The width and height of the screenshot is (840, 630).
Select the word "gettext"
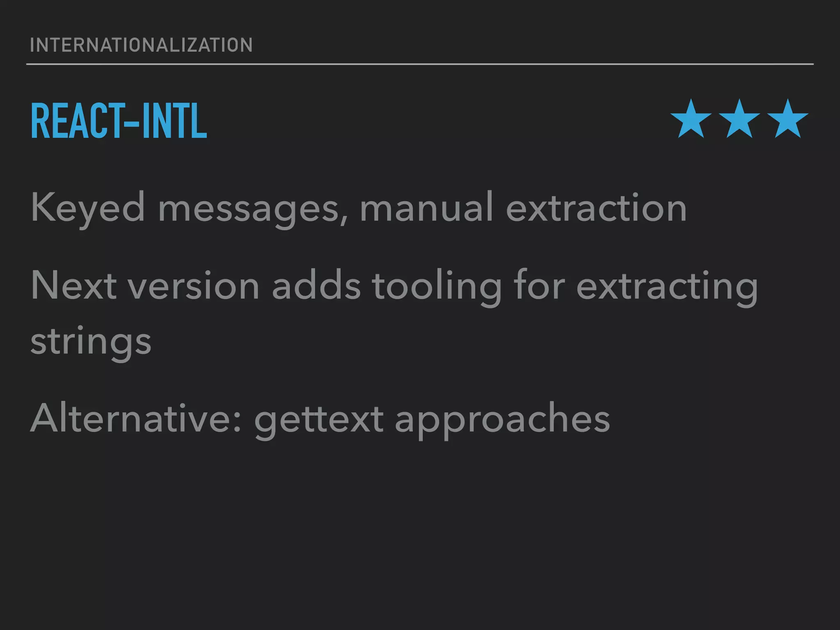[319, 421]
